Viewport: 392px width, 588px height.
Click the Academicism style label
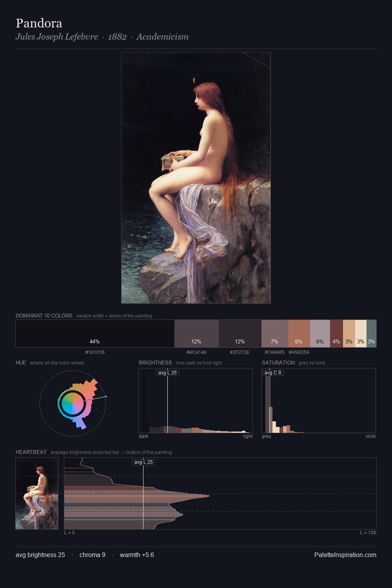tap(162, 37)
